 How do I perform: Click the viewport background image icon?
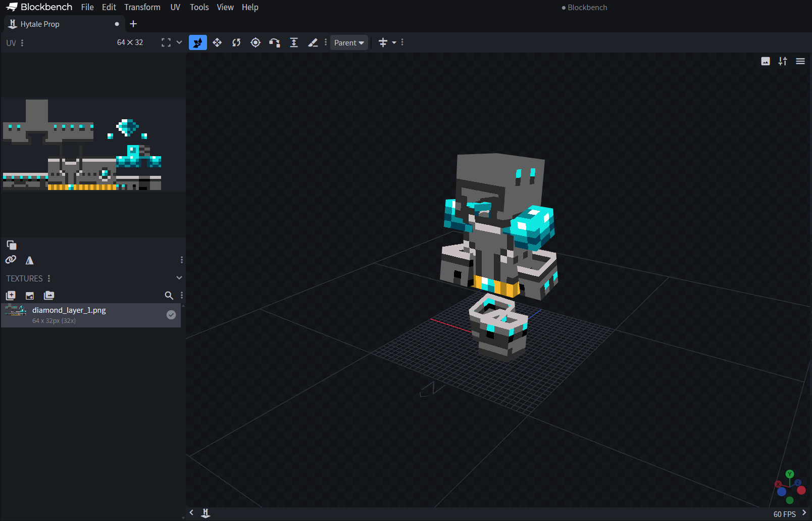[x=766, y=61]
